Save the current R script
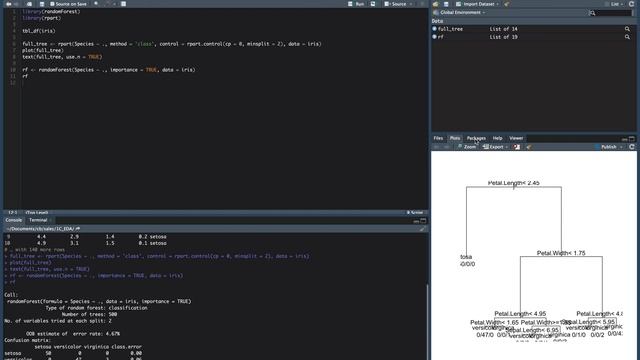This screenshot has height=360, width=640. (42, 4)
